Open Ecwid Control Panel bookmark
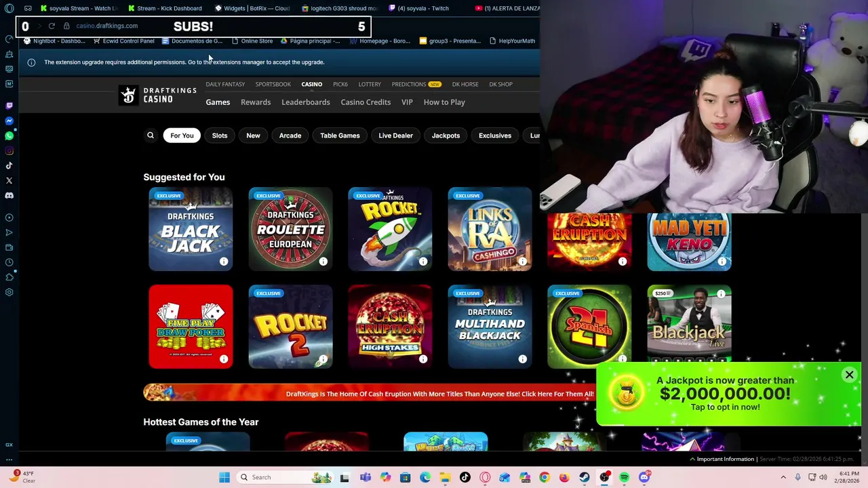This screenshot has width=868, height=488. pos(124,41)
